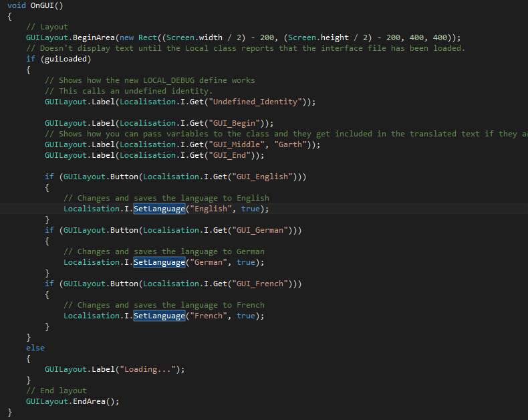
Task: Click highlighted SetLanguage in the English line
Action: [159, 209]
